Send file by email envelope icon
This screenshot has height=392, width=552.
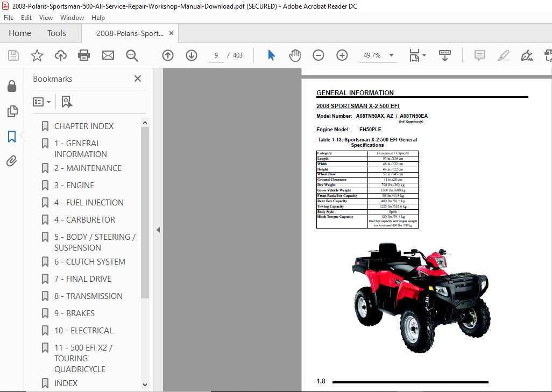[x=108, y=55]
